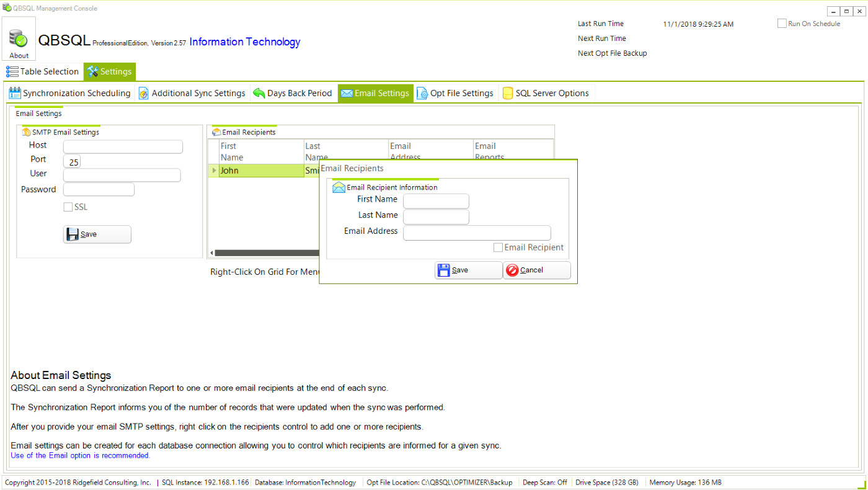This screenshot has width=868, height=490.
Task: Click the SMTP Password input field
Action: pyautogui.click(x=99, y=189)
